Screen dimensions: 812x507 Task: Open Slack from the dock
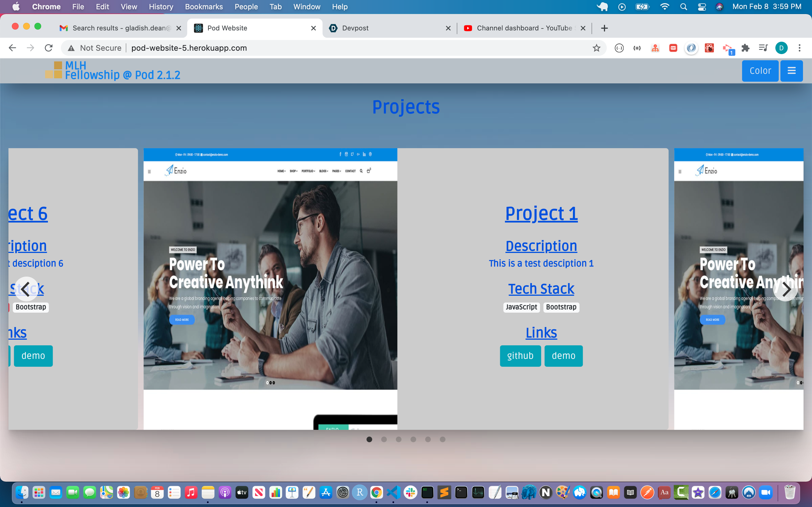point(410,492)
